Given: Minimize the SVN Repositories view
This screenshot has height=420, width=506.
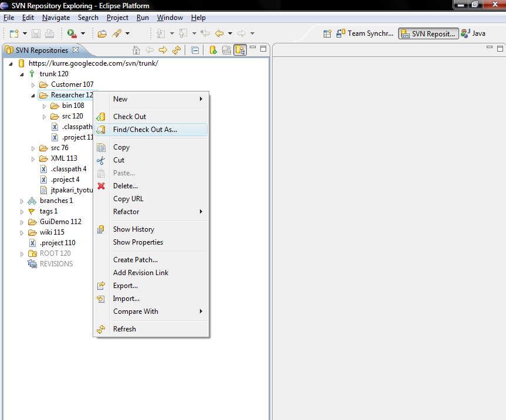Looking at the screenshot, I should point(253,48).
